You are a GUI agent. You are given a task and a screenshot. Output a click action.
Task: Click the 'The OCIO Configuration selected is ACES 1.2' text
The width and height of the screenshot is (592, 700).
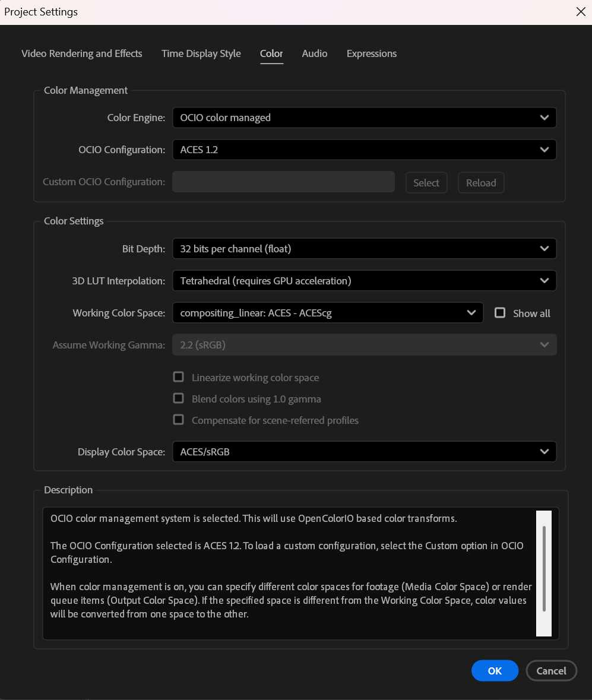(x=287, y=552)
